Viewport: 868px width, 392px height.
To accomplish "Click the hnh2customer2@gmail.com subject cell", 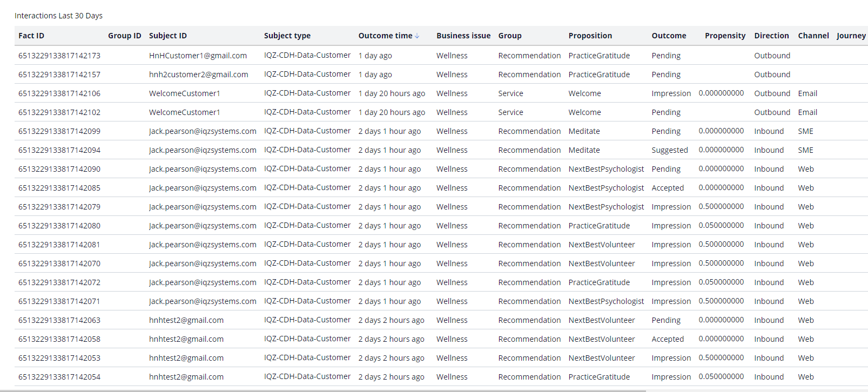I will point(198,75).
